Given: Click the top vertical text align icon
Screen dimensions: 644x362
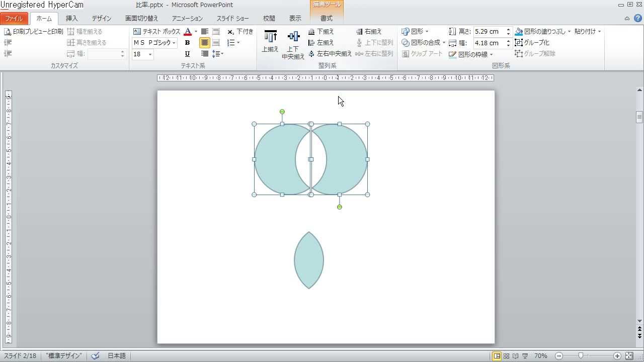Looking at the screenshot, I should [x=216, y=32].
